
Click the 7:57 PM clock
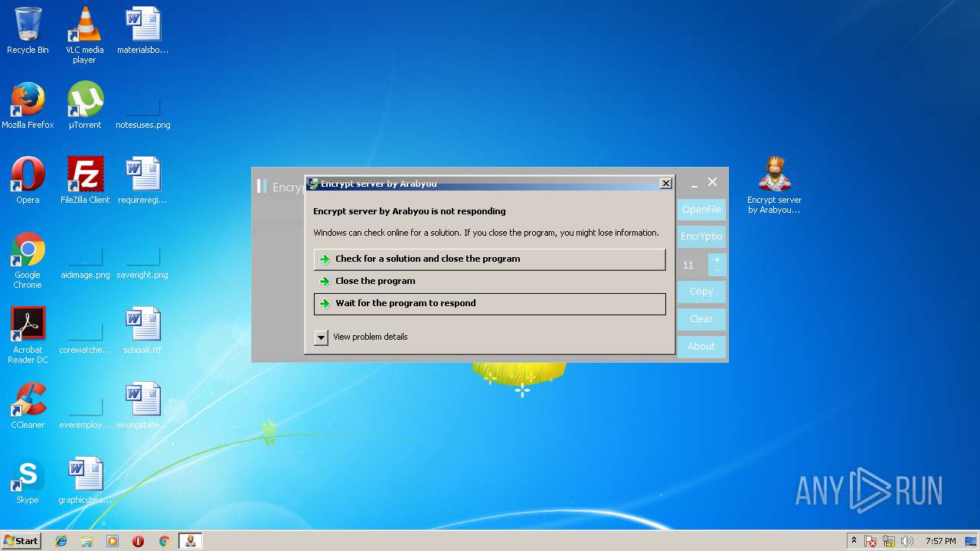pyautogui.click(x=940, y=541)
